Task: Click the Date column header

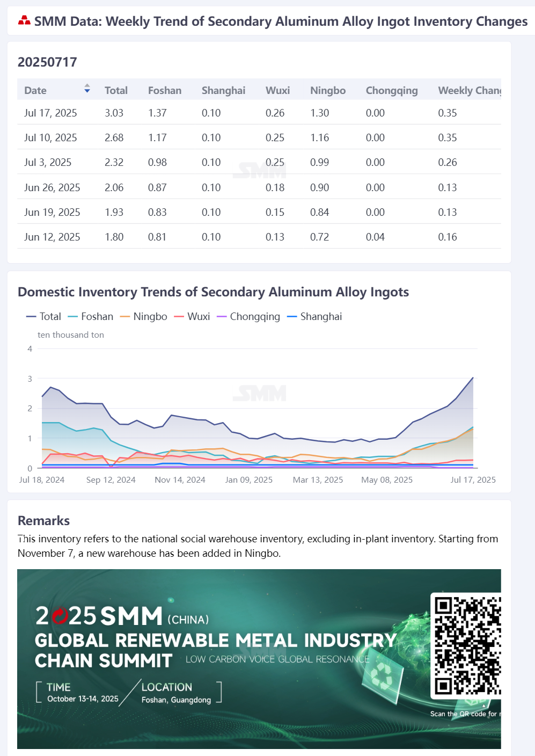Action: pyautogui.click(x=35, y=90)
